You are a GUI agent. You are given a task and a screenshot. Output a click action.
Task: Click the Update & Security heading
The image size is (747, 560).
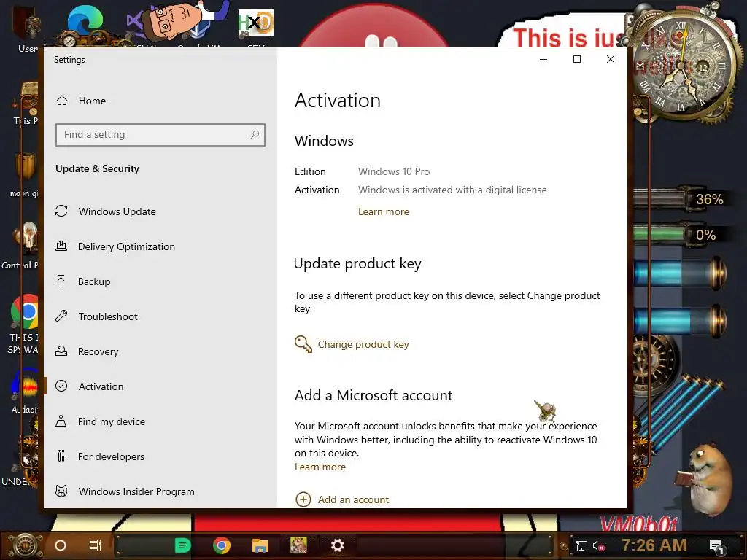[x=97, y=168]
